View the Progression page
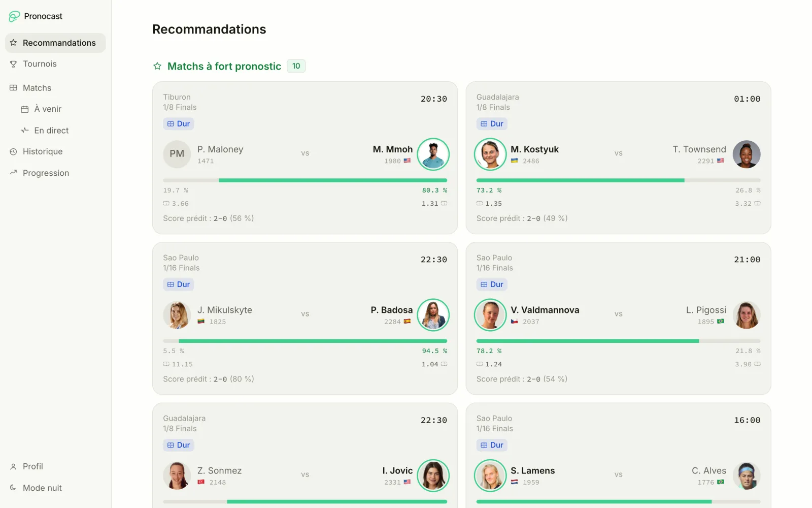 point(55,173)
